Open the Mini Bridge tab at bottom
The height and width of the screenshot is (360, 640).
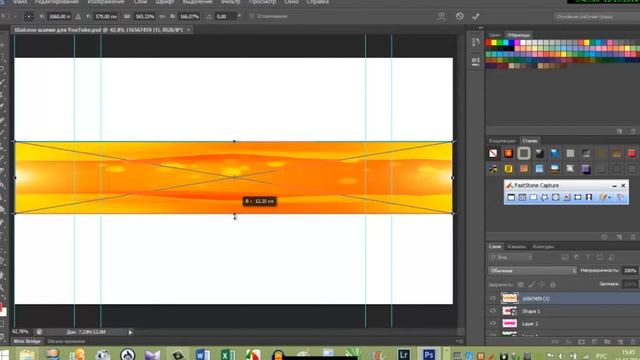click(27, 341)
